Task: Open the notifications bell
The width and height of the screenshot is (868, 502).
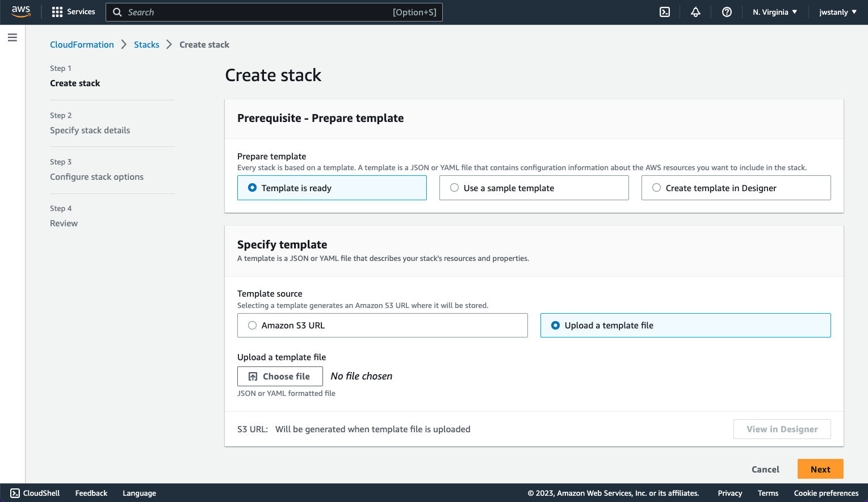Action: pos(695,12)
